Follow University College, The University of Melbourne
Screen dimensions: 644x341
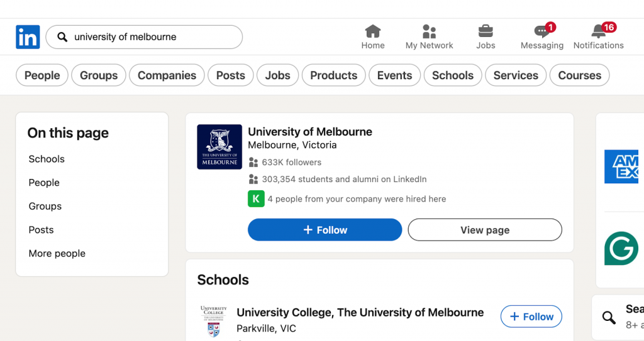point(531,317)
